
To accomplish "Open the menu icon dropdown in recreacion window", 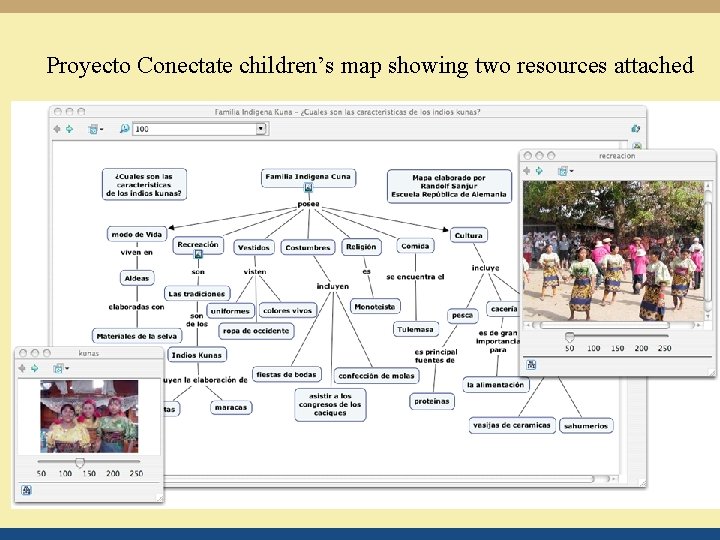I will pos(565,171).
